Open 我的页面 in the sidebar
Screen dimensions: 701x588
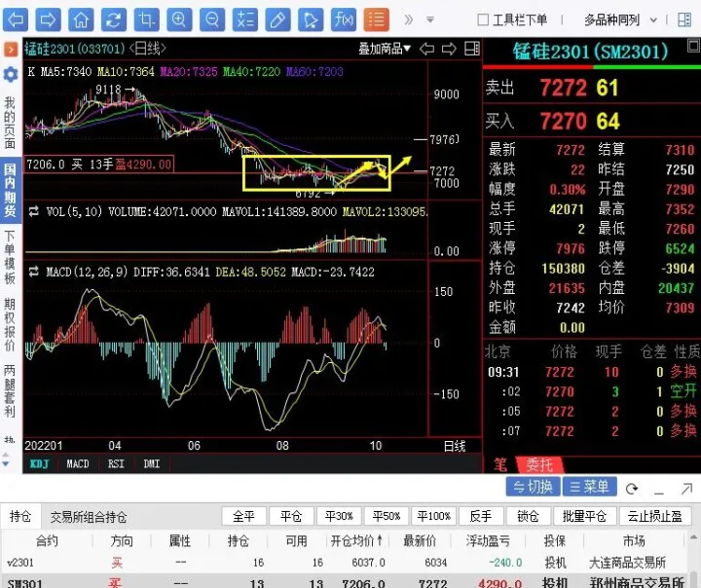(10, 123)
